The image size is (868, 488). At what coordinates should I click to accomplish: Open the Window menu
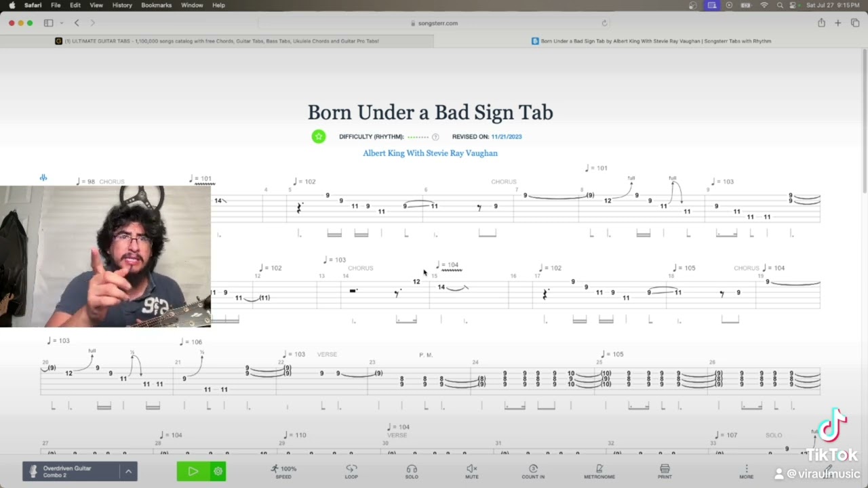pyautogui.click(x=192, y=5)
